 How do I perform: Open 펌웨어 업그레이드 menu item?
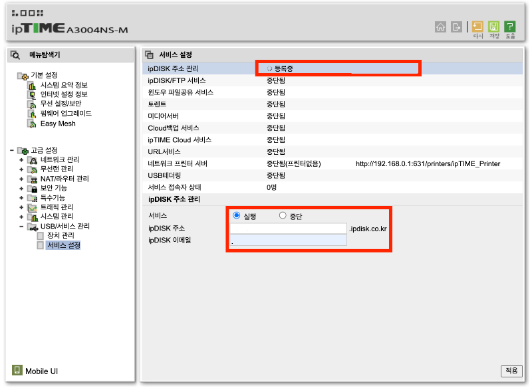coord(66,113)
